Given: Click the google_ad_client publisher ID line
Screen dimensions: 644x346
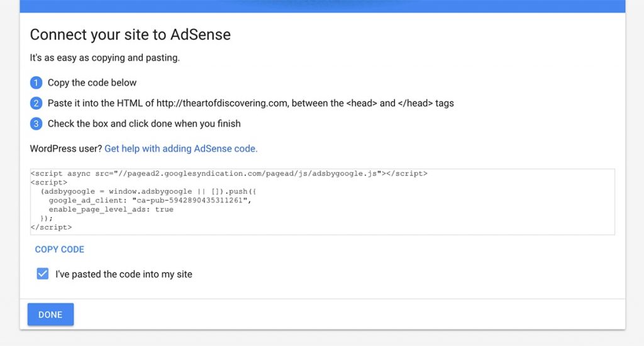Looking at the screenshot, I should (x=150, y=201).
